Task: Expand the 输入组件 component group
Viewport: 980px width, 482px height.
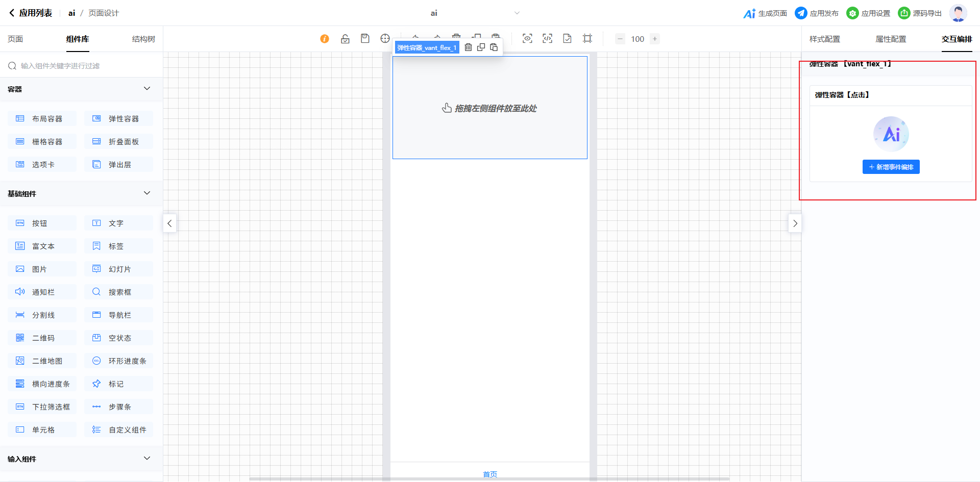Action: click(x=147, y=459)
